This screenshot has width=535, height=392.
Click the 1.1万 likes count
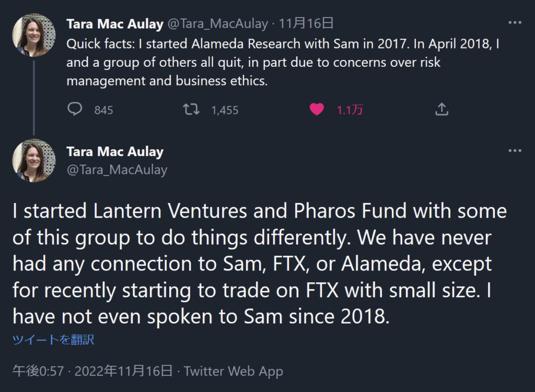point(350,110)
